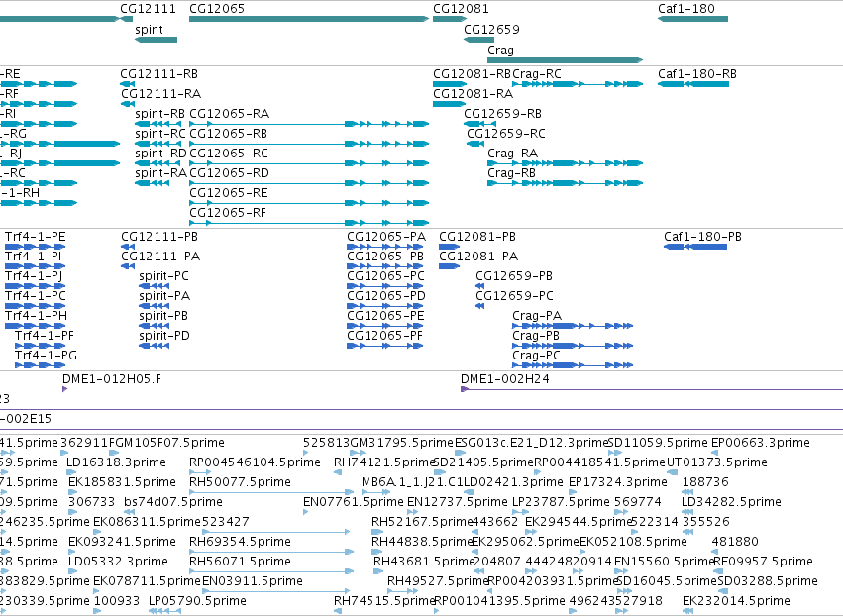Image resolution: width=843 pixels, height=616 pixels.
Task: Click EST EK232014.5prime
Action: click(686, 611)
